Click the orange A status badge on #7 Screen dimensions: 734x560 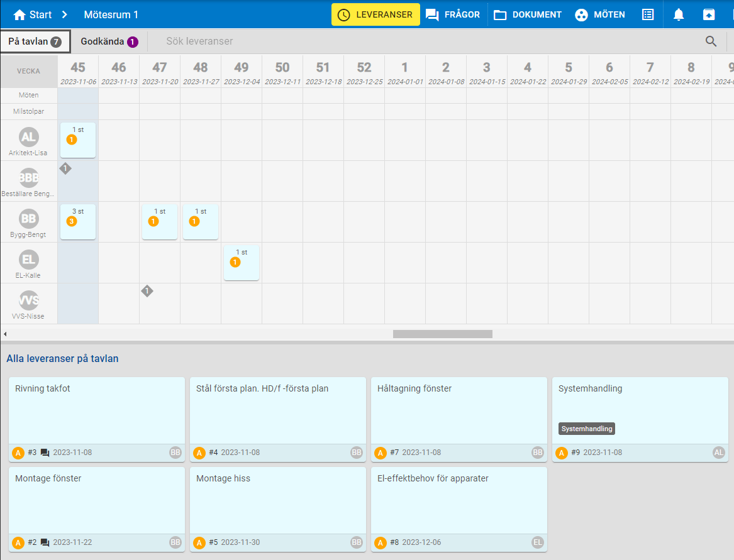click(381, 453)
